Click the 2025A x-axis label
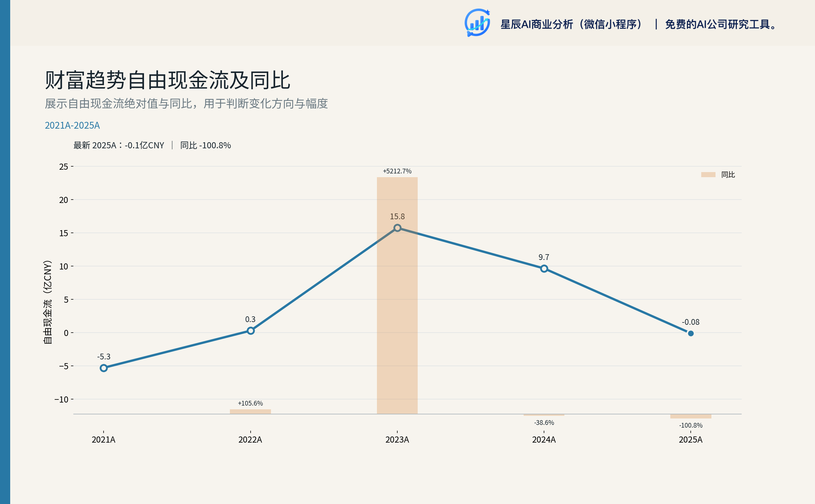This screenshot has width=815, height=504. [x=691, y=440]
